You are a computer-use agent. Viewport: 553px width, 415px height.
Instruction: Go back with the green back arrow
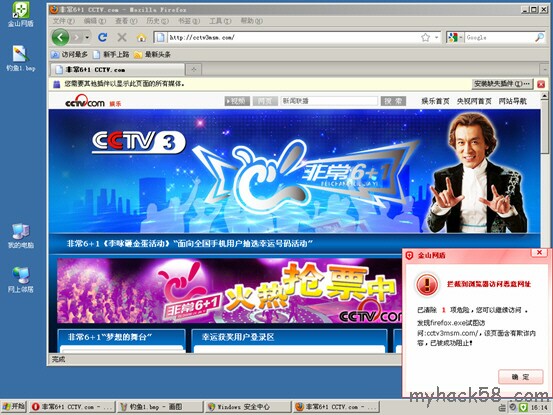click(x=60, y=37)
